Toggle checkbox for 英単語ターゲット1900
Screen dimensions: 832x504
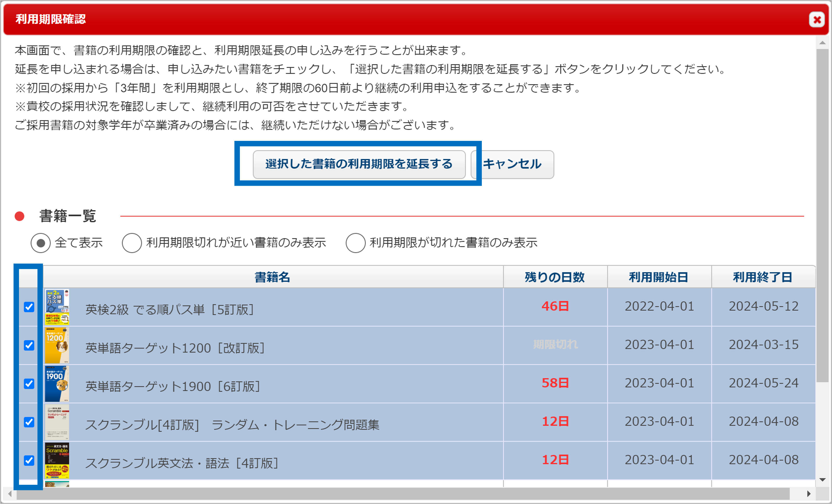pos(29,384)
